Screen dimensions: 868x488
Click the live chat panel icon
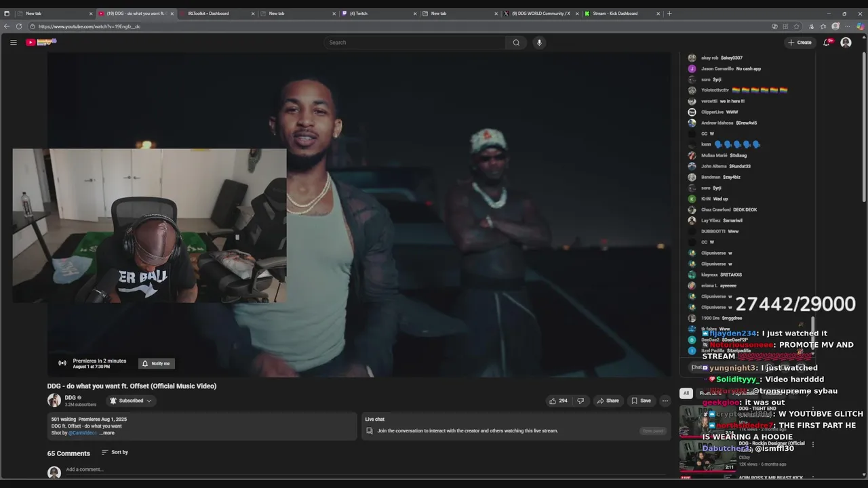370,430
